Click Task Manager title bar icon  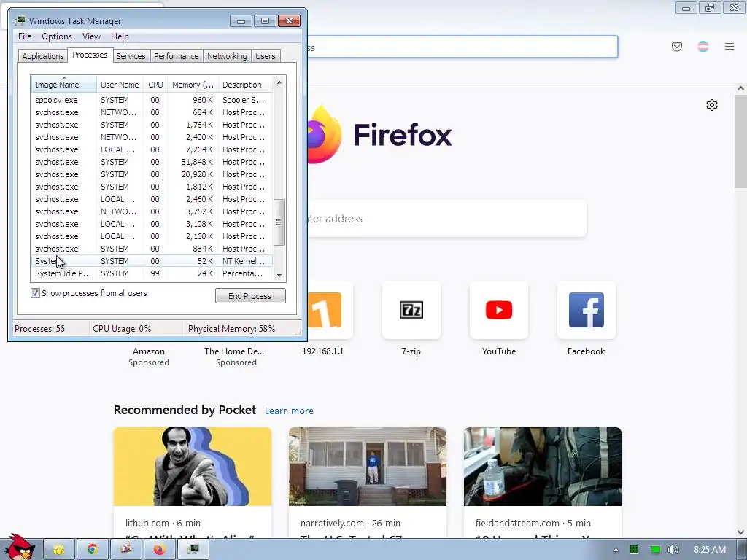click(20, 20)
